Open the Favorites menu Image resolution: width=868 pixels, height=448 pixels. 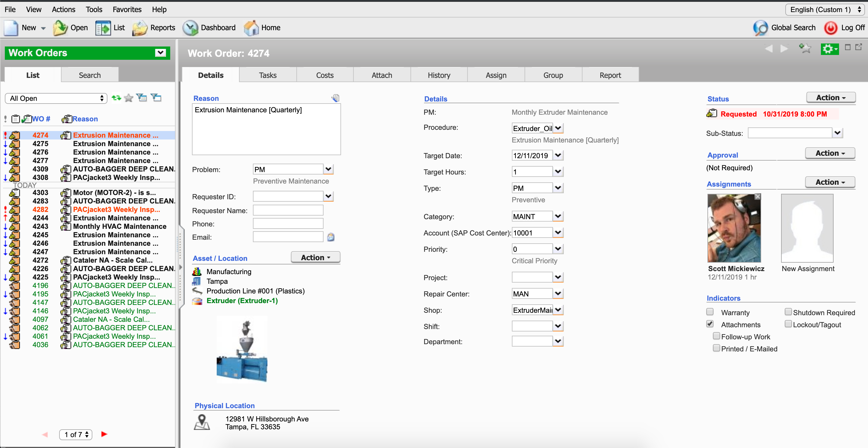[x=127, y=9]
